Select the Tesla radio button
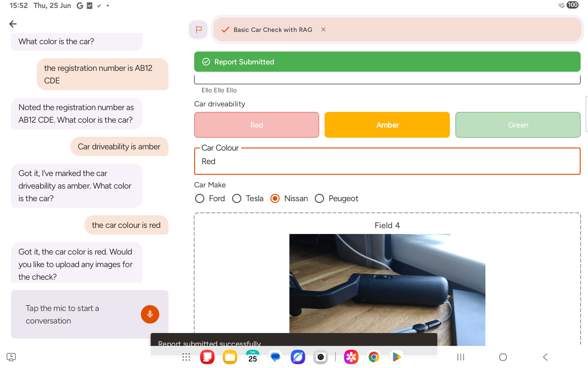The image size is (588, 368). [x=237, y=198]
